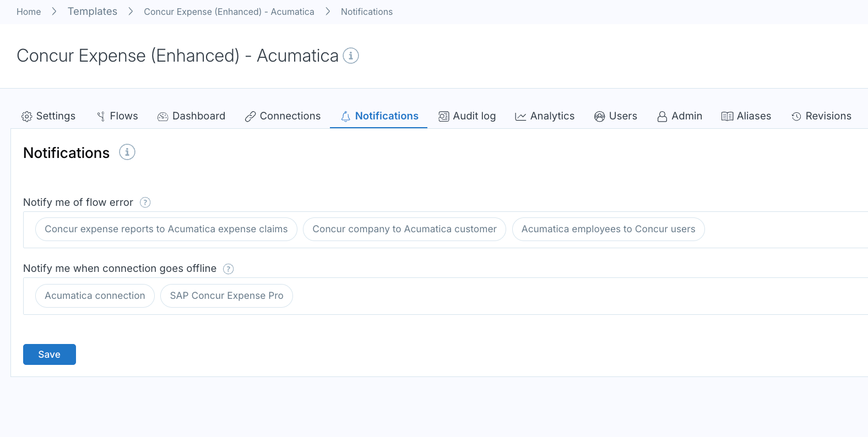The height and width of the screenshot is (437, 868).
Task: Toggle Concur expense reports to Acumatica expense claims
Action: click(x=166, y=230)
